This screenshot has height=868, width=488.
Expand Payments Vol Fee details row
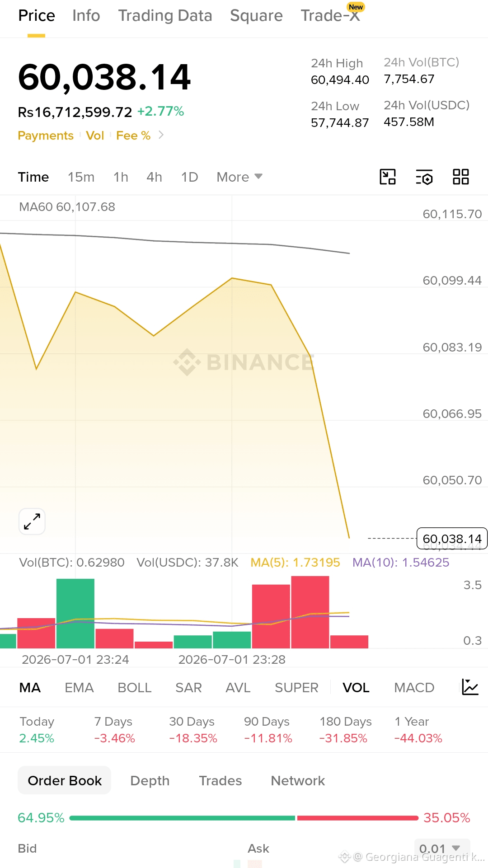tap(90, 136)
